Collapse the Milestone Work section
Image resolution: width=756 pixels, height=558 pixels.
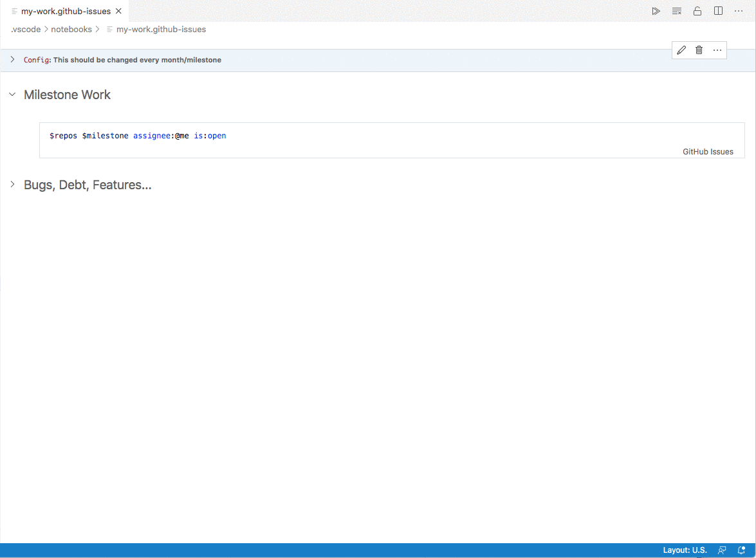click(12, 94)
